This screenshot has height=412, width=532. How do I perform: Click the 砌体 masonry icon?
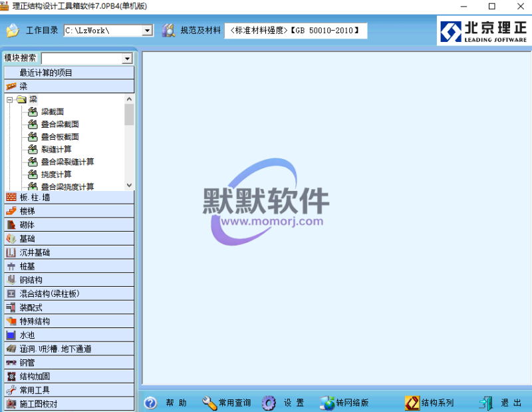11,225
